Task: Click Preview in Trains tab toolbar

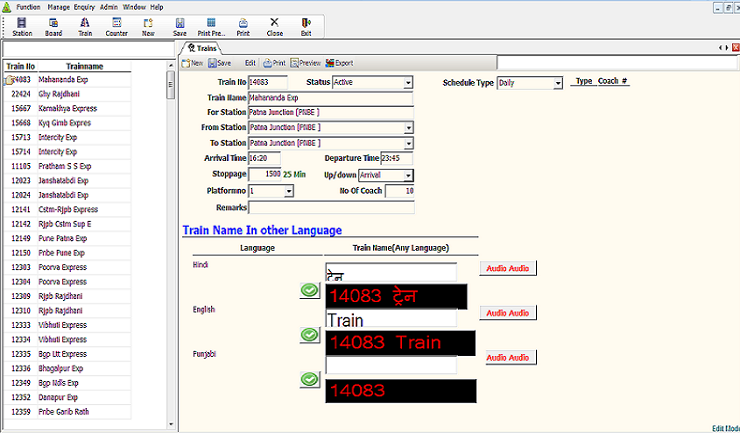Action: (306, 63)
